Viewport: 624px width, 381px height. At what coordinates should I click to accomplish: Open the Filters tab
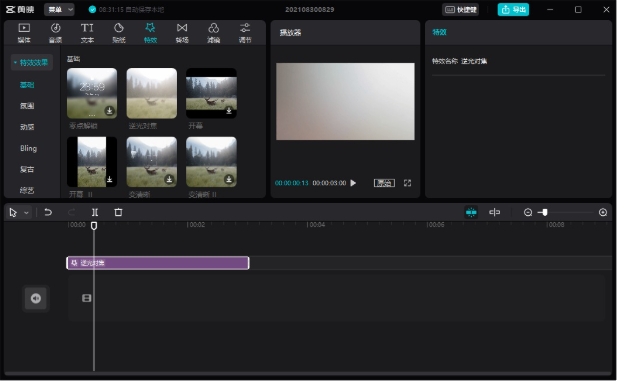coord(213,33)
